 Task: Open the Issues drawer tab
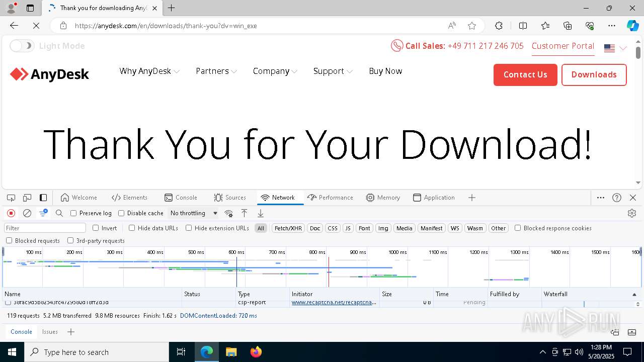50,332
